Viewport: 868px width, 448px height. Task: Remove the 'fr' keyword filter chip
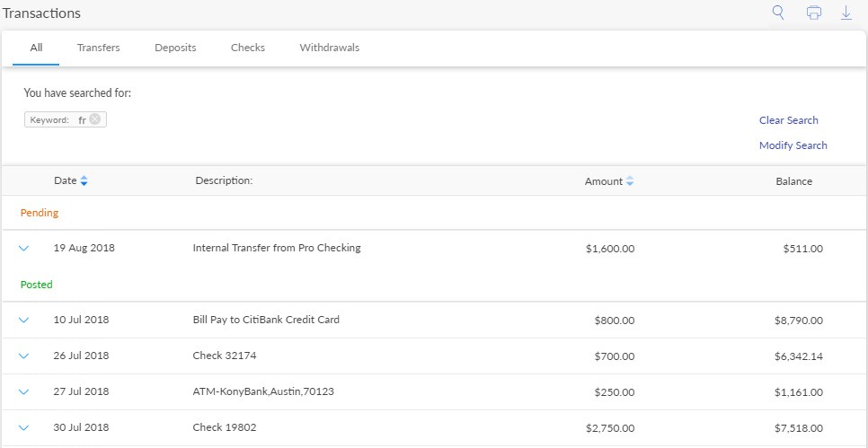(x=95, y=119)
